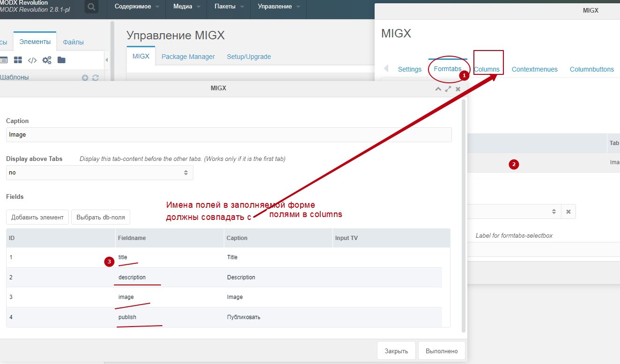Click Добавить элемент button
620x364 pixels.
[x=37, y=217]
